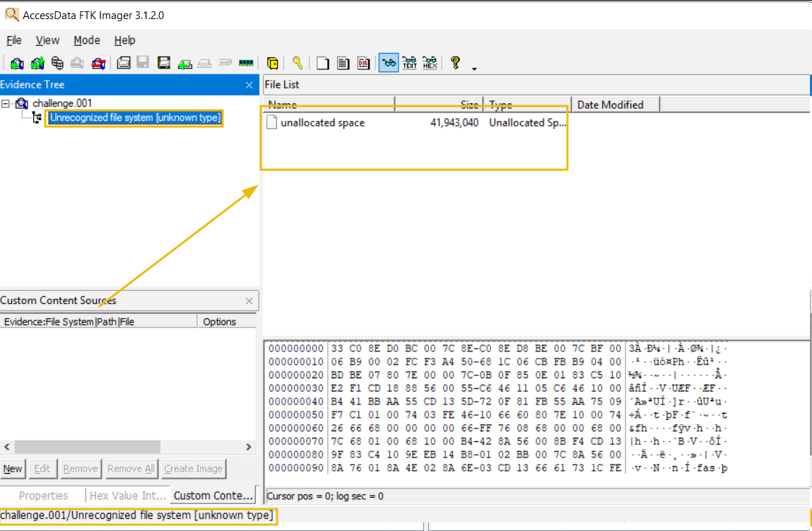The image size is (812, 531).
Task: Close the Evidence Tree pane
Action: [x=249, y=85]
